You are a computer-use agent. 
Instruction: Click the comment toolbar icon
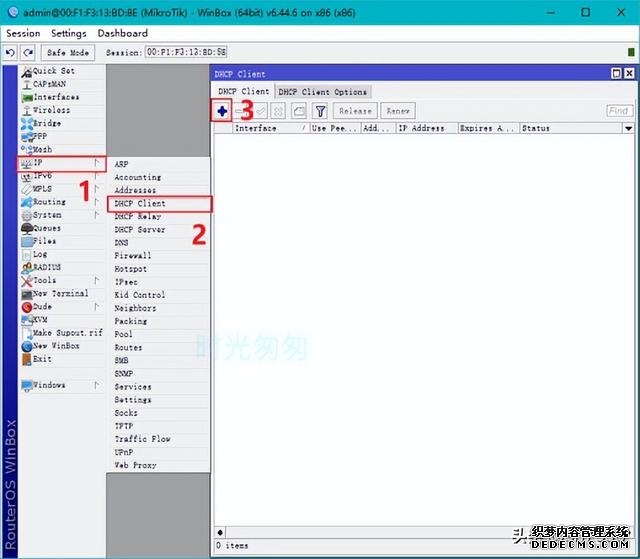[299, 111]
